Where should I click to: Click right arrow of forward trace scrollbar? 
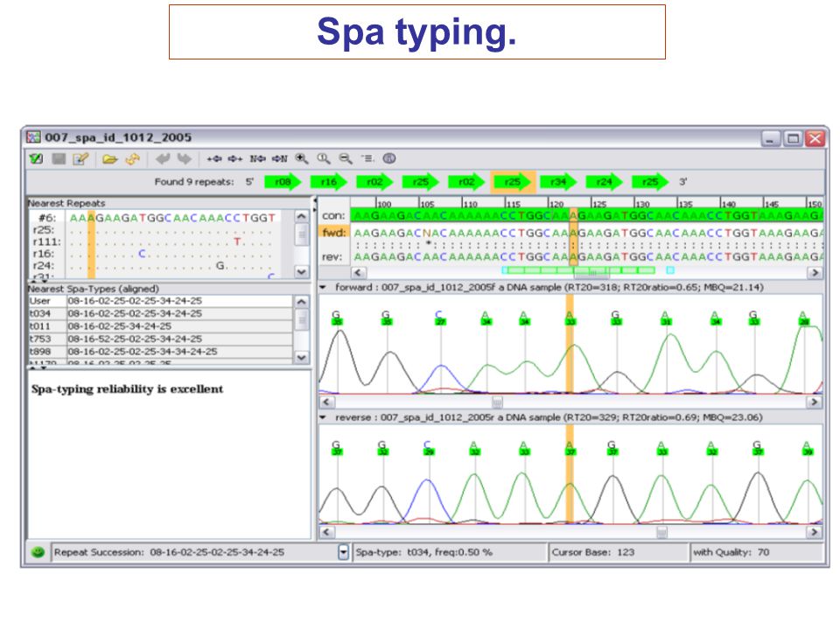815,402
